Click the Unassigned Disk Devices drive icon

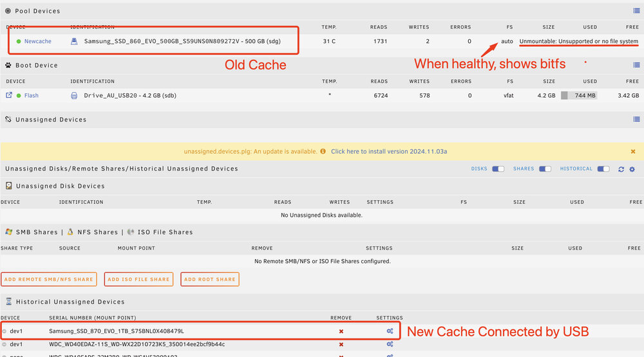point(8,185)
